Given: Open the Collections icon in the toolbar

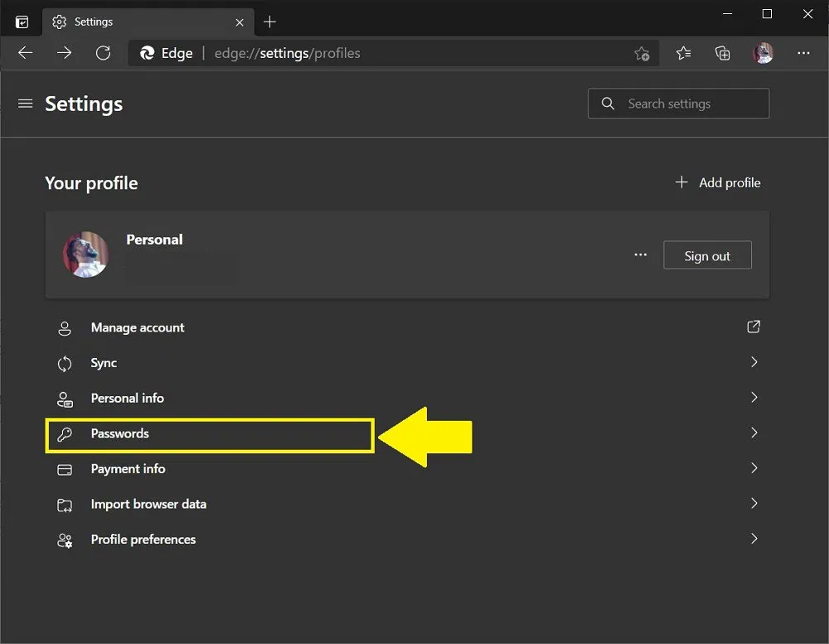Looking at the screenshot, I should pos(722,52).
